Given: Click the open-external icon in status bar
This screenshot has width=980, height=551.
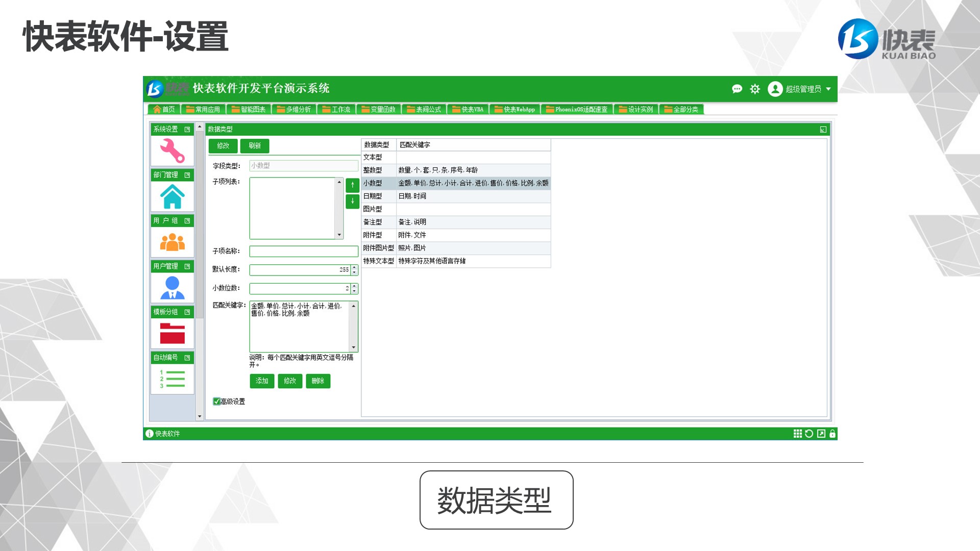Looking at the screenshot, I should click(821, 434).
